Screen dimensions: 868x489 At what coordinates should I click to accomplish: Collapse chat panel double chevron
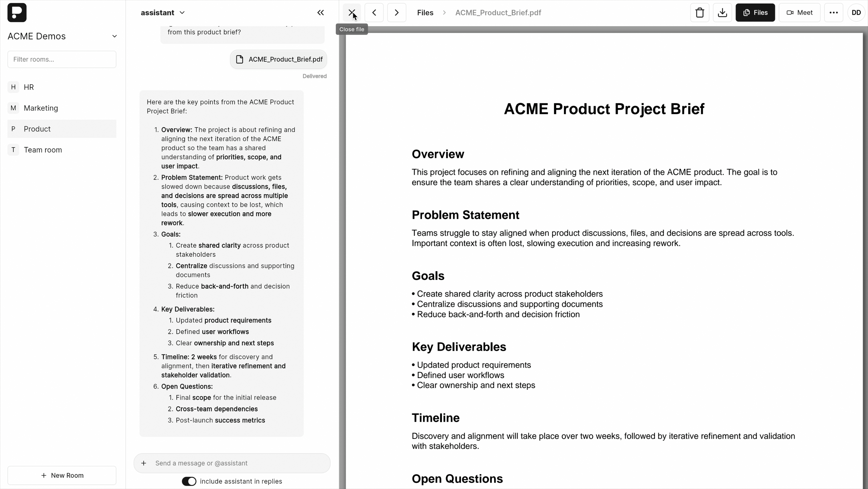click(321, 13)
